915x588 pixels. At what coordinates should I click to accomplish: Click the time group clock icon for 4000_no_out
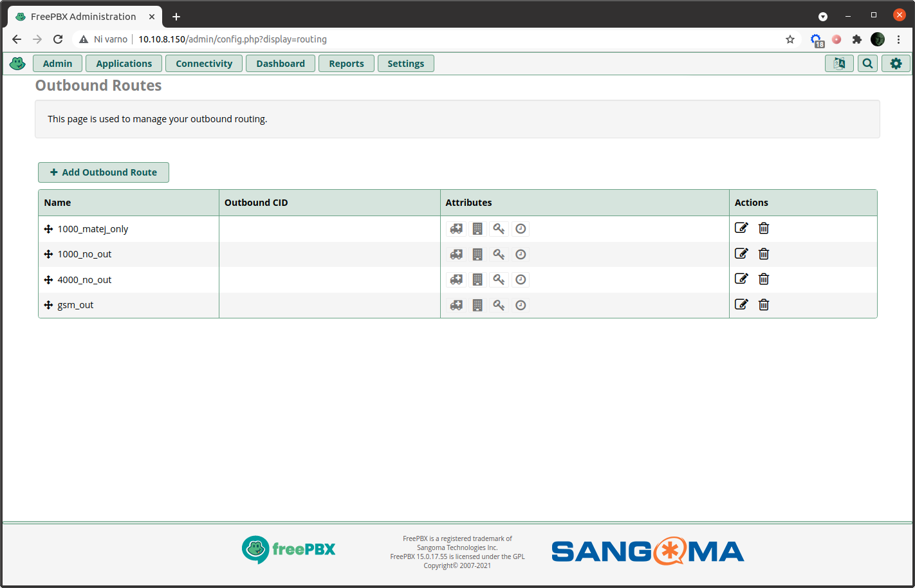coord(521,279)
